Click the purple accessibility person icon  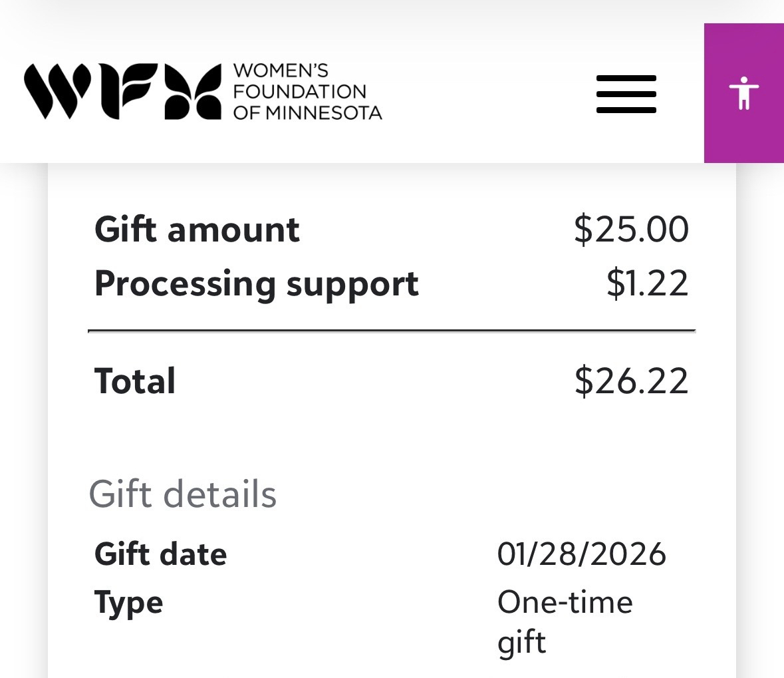pos(743,93)
